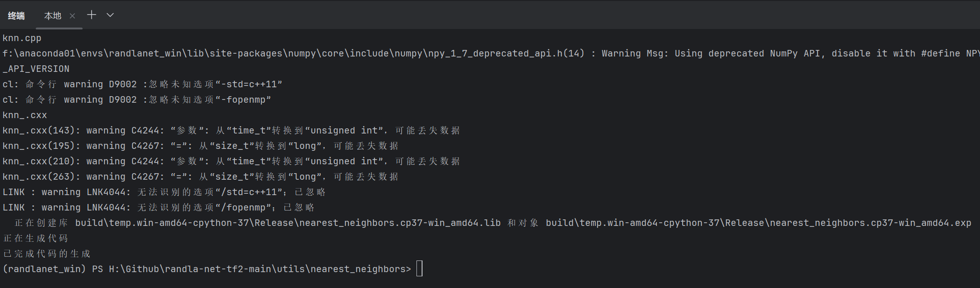Click the knn_.cxx(195) C4267 warning
The height and width of the screenshot is (288, 980).
(x=200, y=146)
